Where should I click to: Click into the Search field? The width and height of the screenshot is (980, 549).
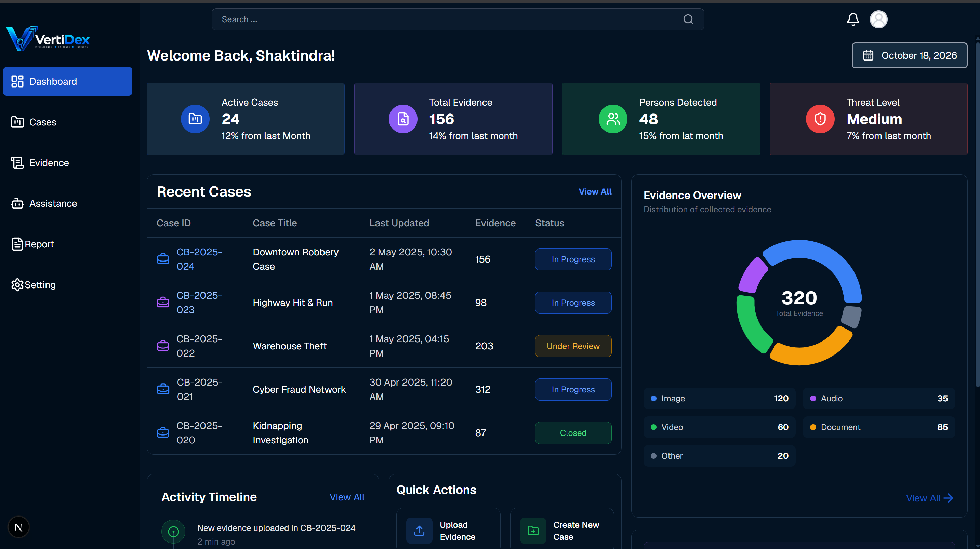tap(458, 19)
